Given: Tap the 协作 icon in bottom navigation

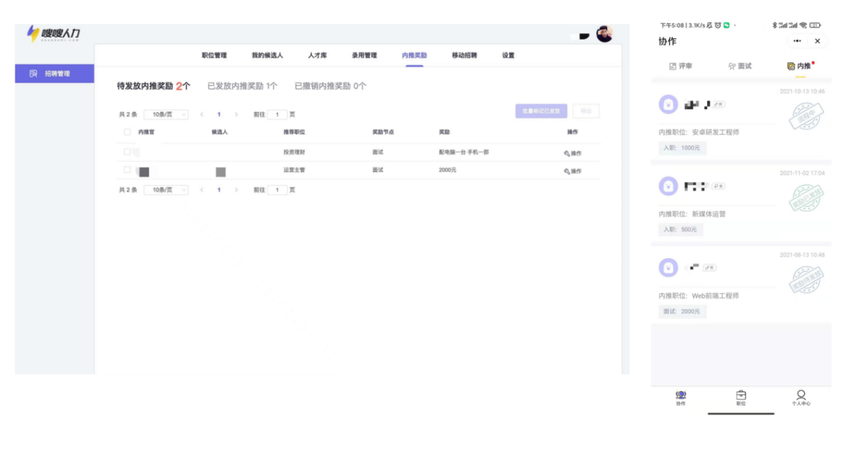Looking at the screenshot, I should (679, 397).
